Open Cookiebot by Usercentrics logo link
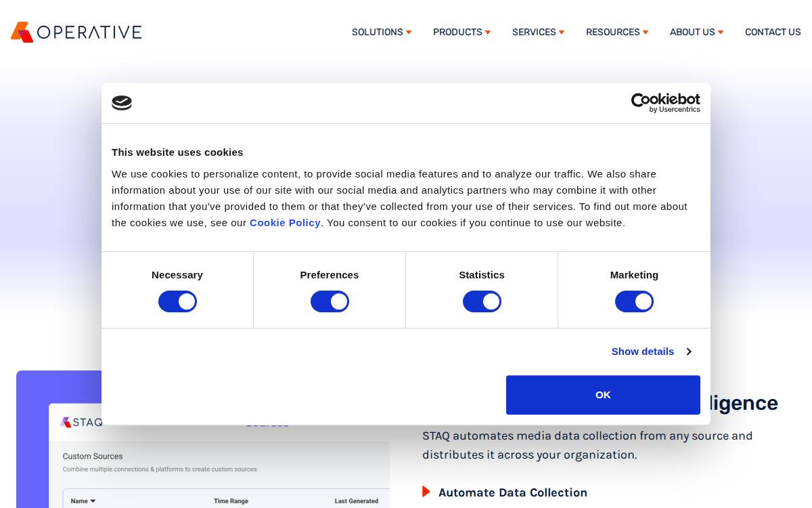 point(666,103)
